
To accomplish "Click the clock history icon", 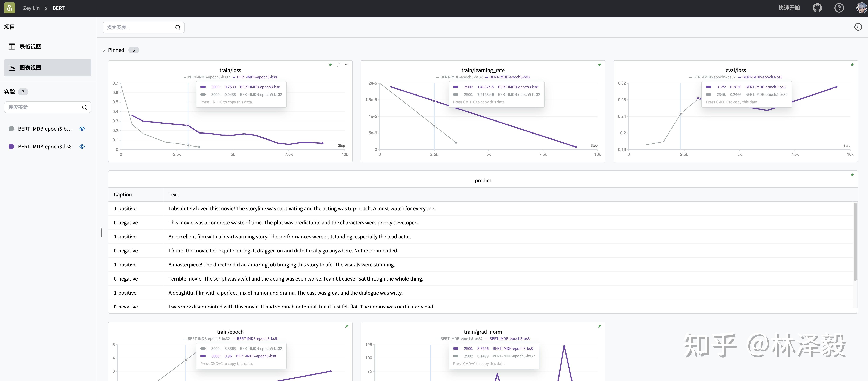I will pyautogui.click(x=858, y=27).
